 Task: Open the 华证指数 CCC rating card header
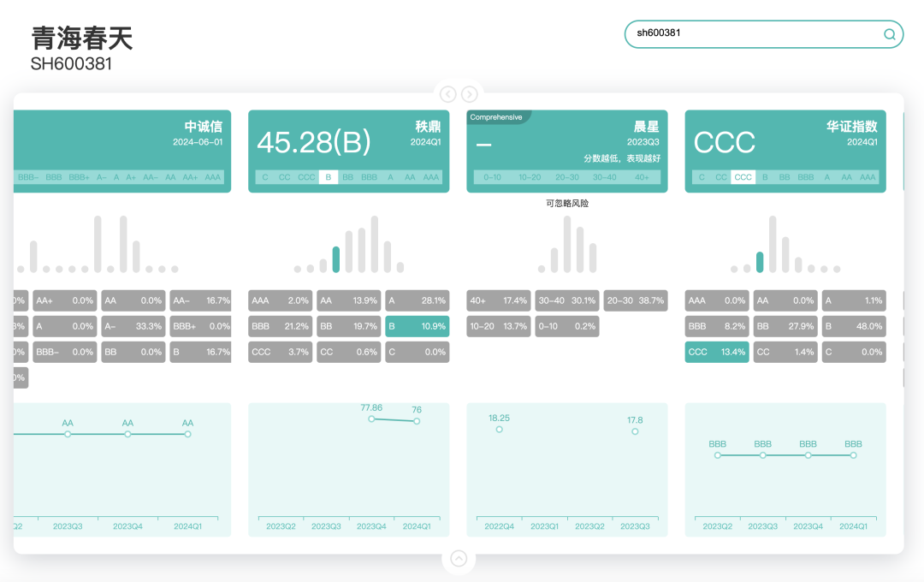click(785, 151)
